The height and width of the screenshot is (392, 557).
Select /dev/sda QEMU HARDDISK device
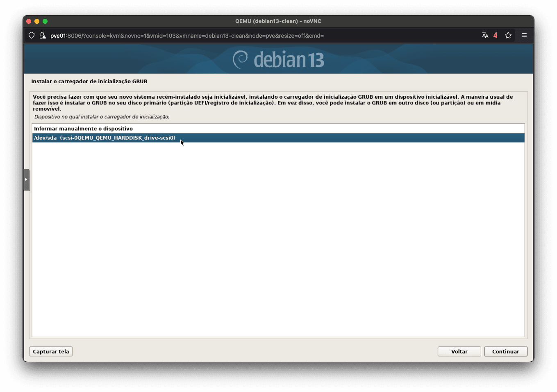tap(278, 138)
